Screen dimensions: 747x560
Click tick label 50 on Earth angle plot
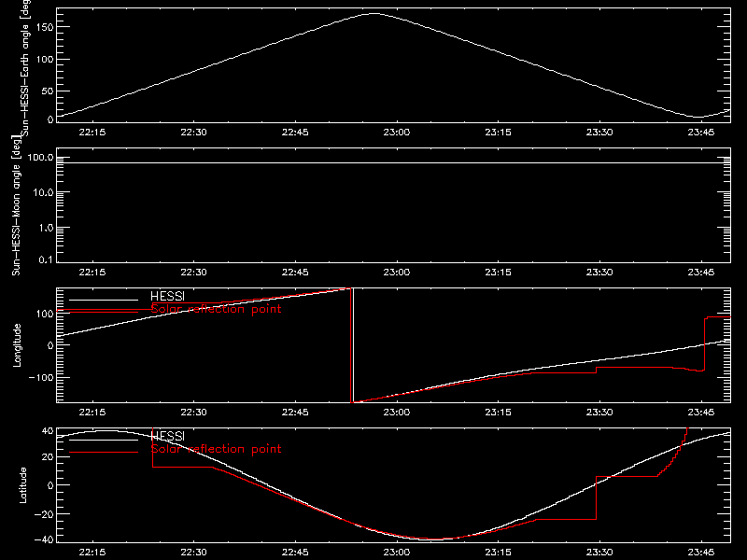pyautogui.click(x=48, y=91)
